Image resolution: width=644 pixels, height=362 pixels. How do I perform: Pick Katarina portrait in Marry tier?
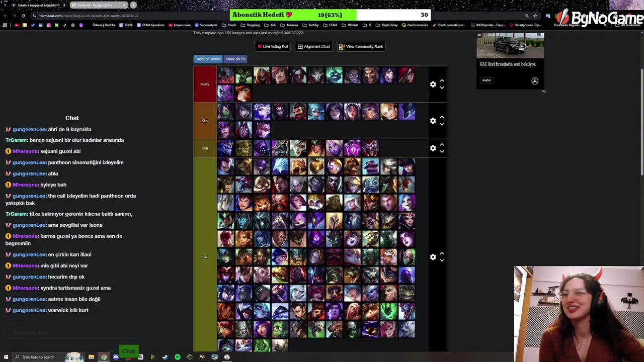(407, 75)
